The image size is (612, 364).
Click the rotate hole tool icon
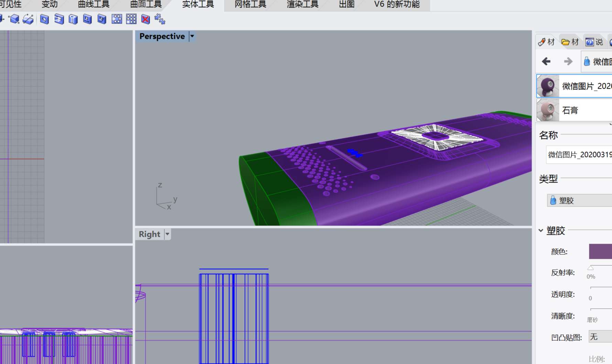(x=102, y=19)
